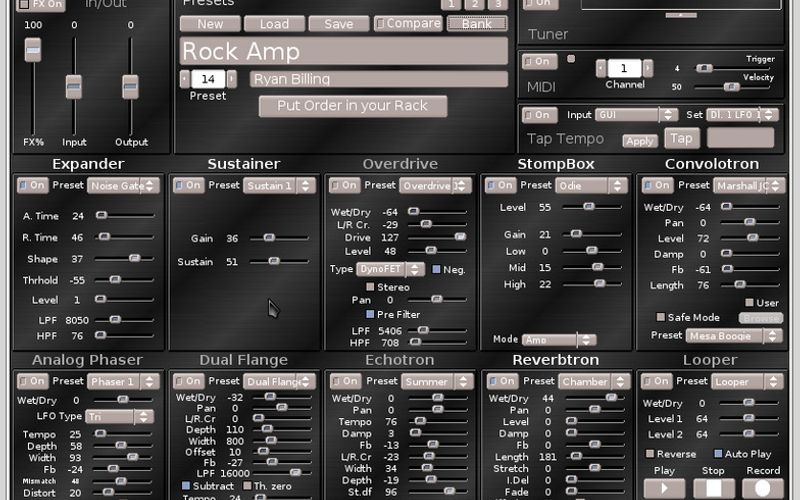Increase the MIDI channel number
This screenshot has width=800, height=500.
click(x=648, y=68)
